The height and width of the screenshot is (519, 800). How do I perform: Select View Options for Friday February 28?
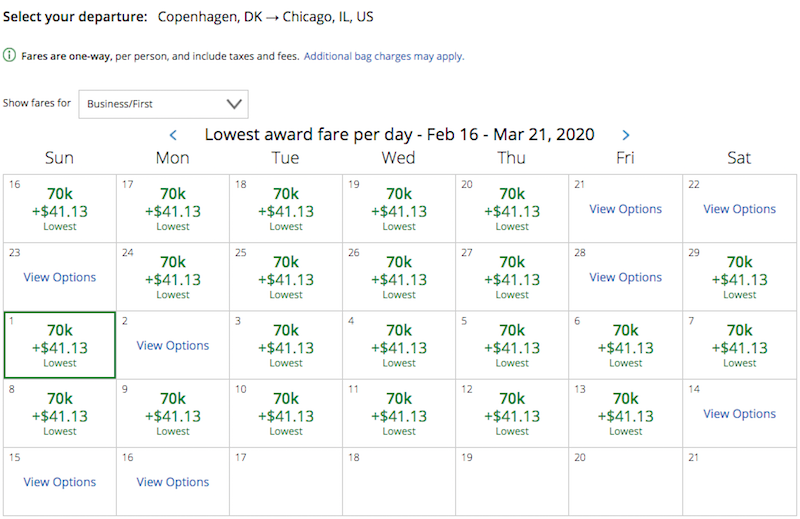[626, 278]
